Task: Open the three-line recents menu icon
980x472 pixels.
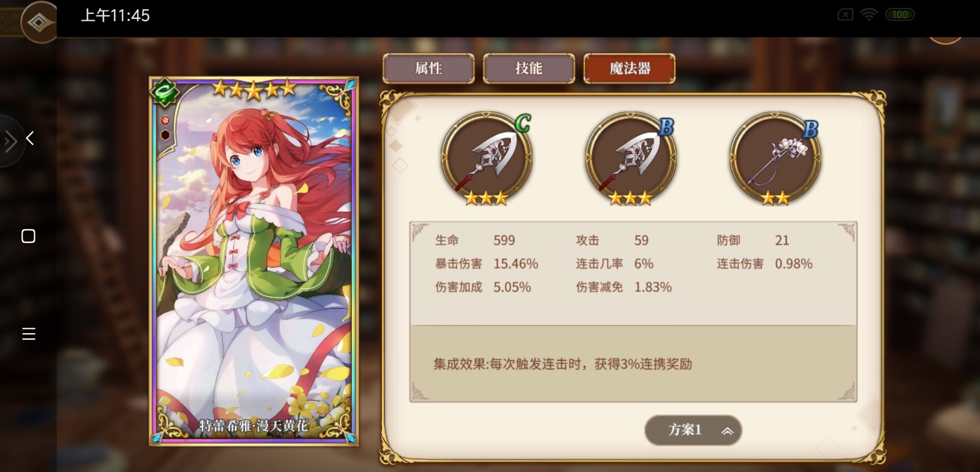Action: pyautogui.click(x=29, y=334)
